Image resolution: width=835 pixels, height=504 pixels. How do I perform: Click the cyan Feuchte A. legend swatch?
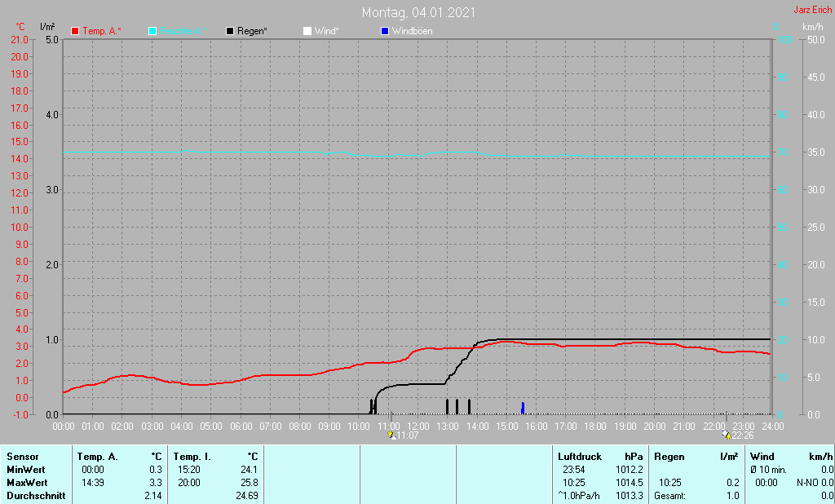[152, 31]
